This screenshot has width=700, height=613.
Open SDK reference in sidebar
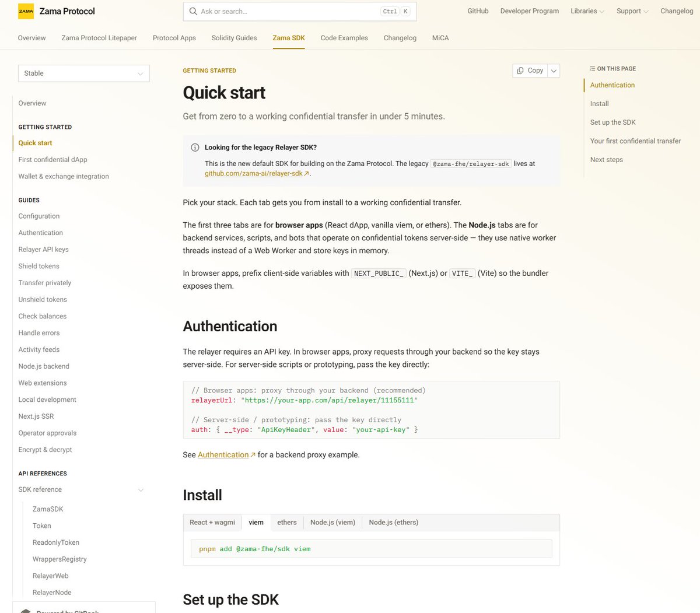tap(40, 490)
